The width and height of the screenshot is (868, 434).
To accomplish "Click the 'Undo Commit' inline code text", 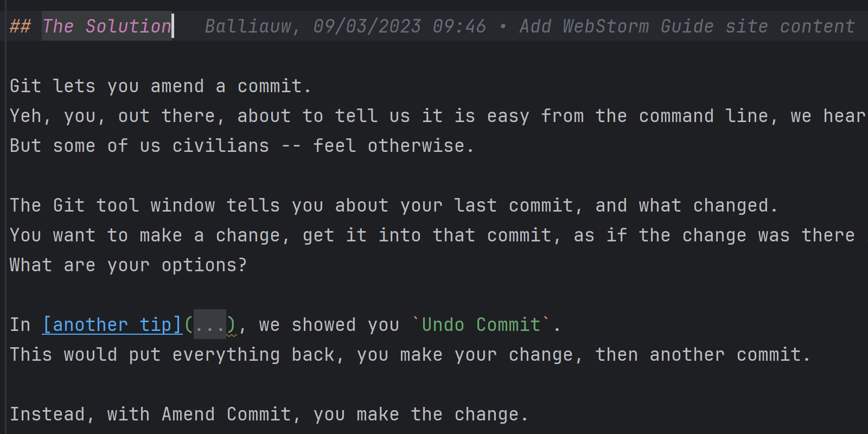I will coord(481,324).
